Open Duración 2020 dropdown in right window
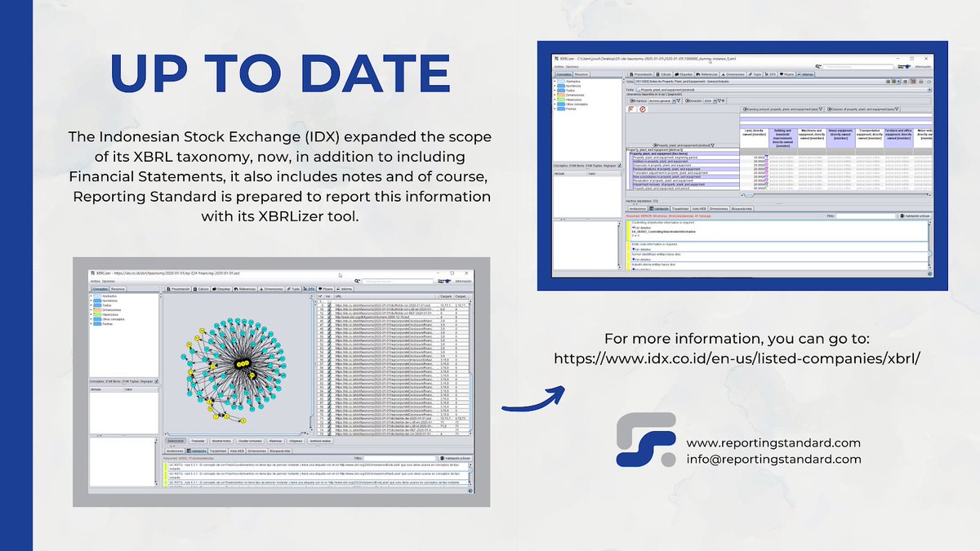Image resolution: width=980 pixels, height=551 pixels. click(x=710, y=101)
